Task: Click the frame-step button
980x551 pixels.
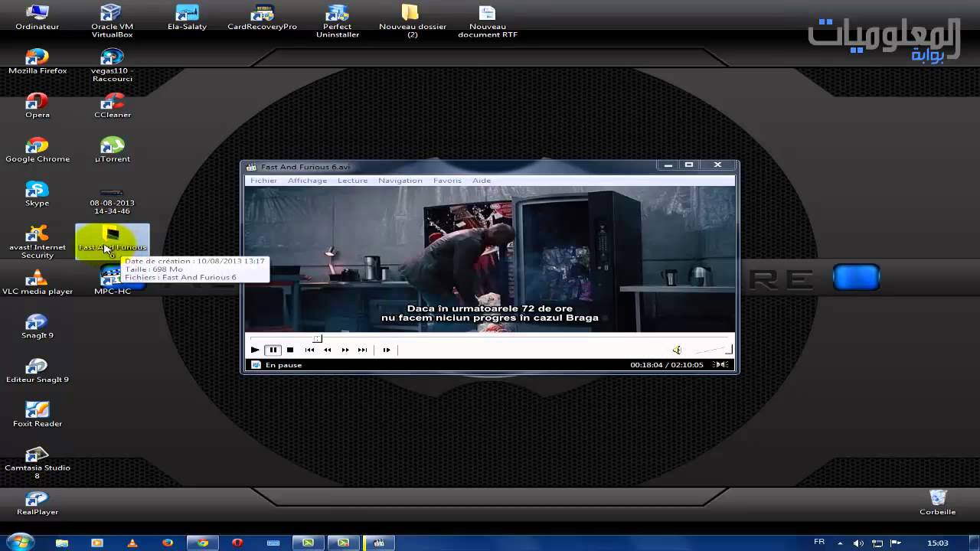Action: [x=386, y=350]
